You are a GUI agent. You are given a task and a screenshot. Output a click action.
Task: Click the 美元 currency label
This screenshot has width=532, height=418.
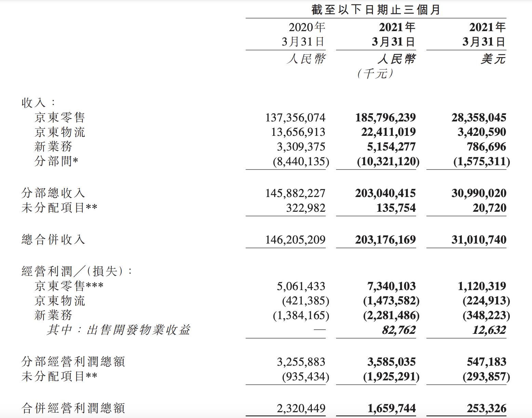[x=493, y=59]
